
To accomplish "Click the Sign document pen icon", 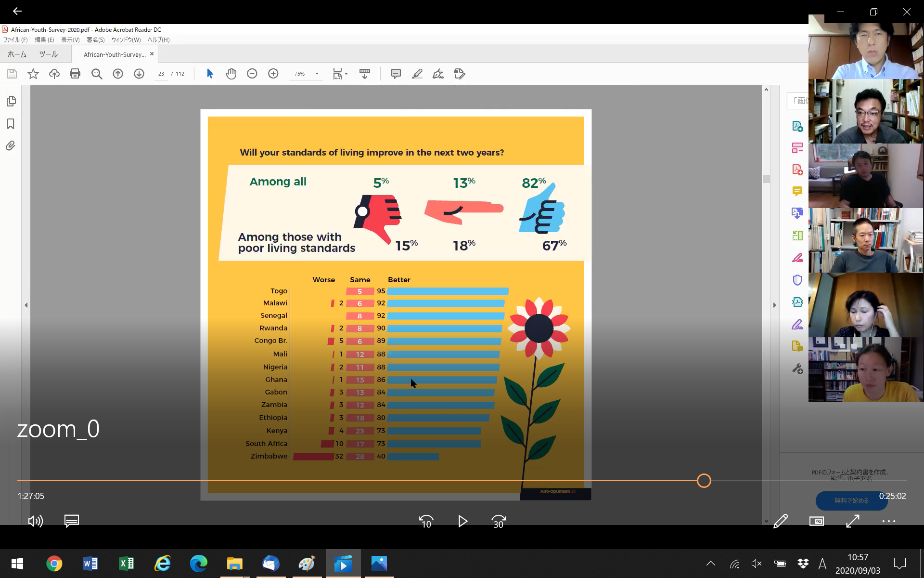I will point(438,74).
